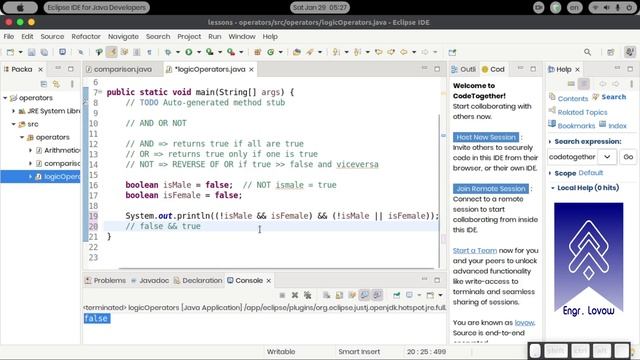Click the Save All toolbar icon
The width and height of the screenshot is (640, 360).
[x=44, y=52]
